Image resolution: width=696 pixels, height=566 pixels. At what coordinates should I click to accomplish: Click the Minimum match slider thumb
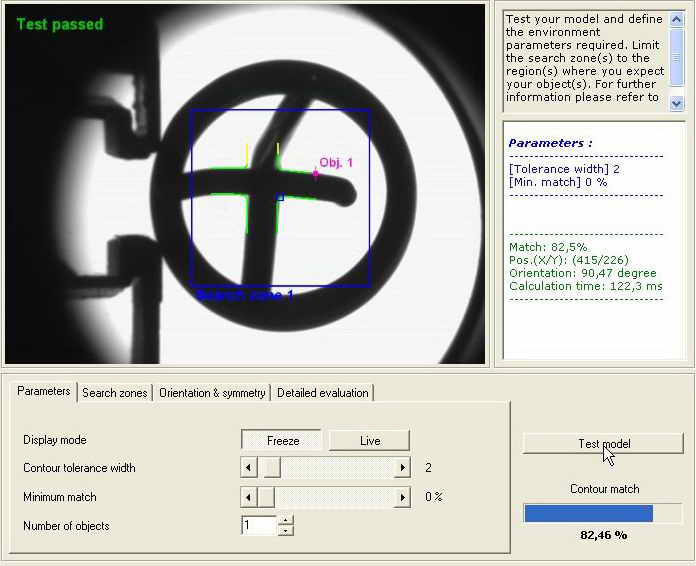point(266,497)
